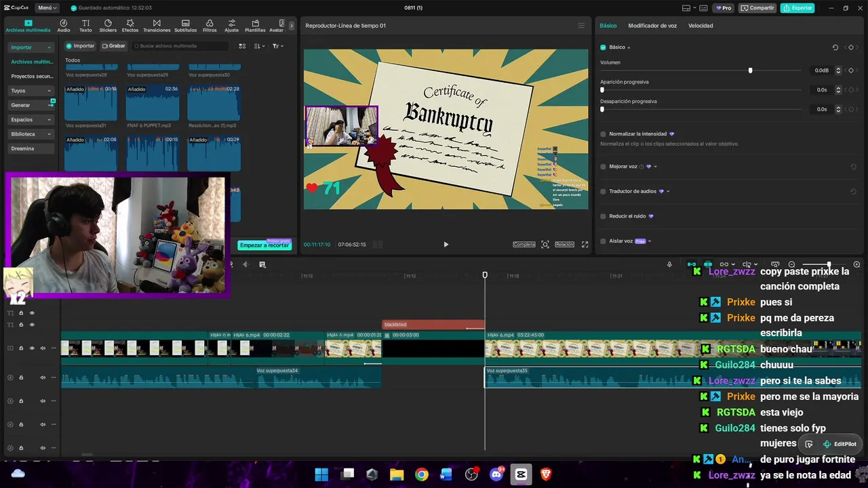The height and width of the screenshot is (488, 868).
Task: Open the Filtros panel
Action: [x=210, y=26]
